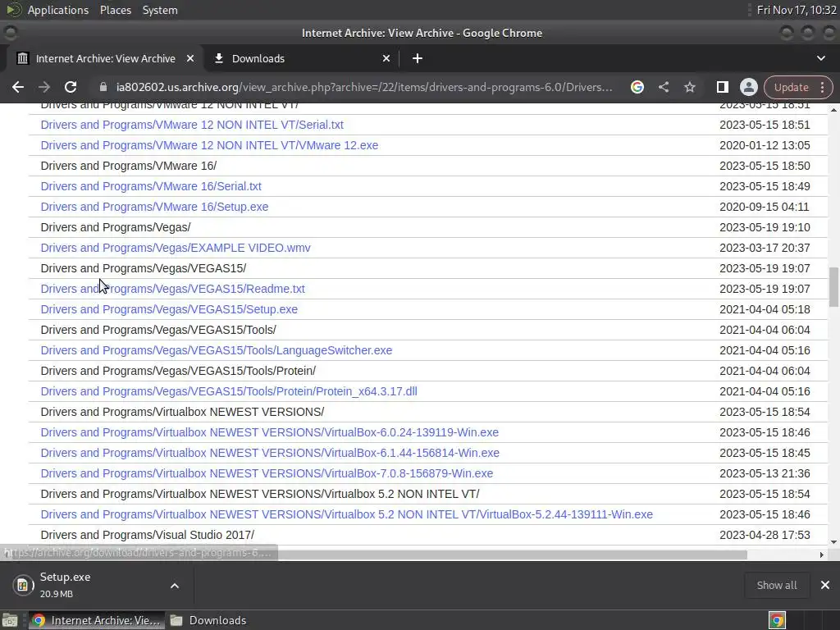Switch to Internet Archive Chrome taskbar window
The width and height of the screenshot is (840, 630).
(x=96, y=620)
